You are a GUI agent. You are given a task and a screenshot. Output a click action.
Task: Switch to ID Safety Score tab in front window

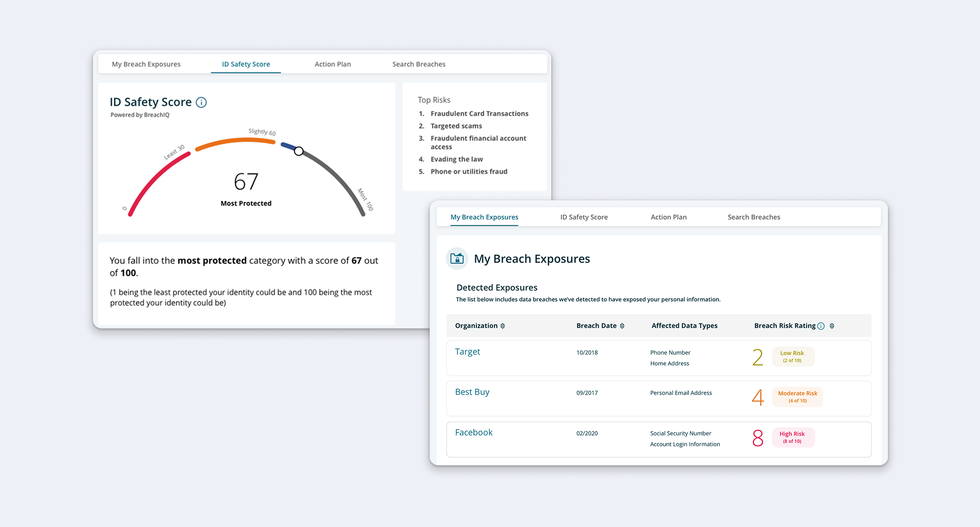(584, 217)
